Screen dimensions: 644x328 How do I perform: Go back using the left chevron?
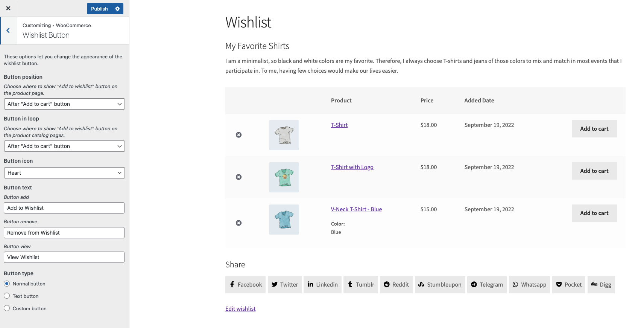8,31
